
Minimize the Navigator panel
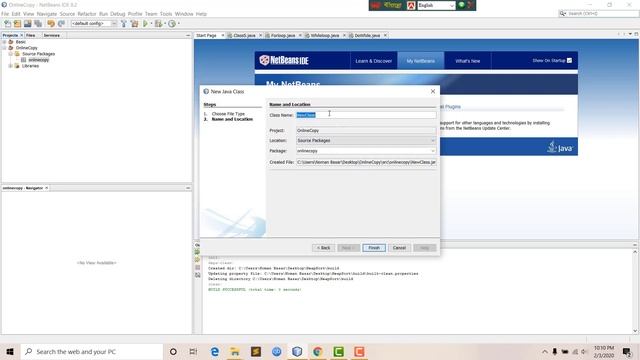pyautogui.click(x=188, y=188)
